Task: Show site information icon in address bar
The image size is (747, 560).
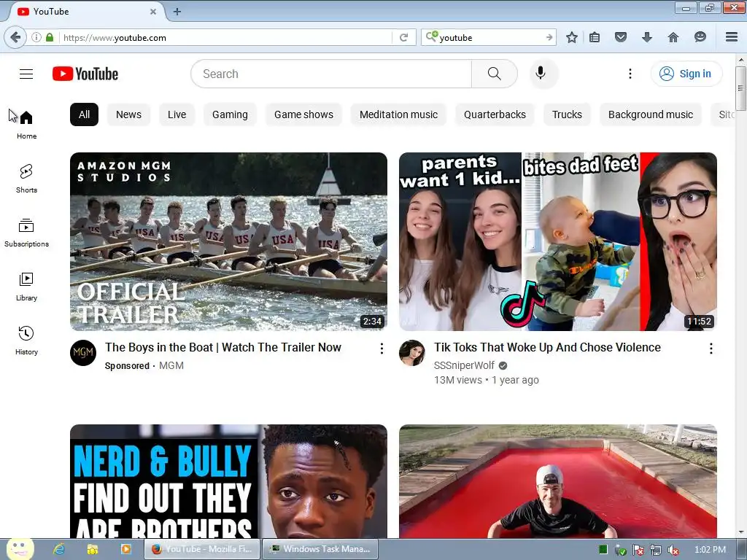Action: tap(36, 37)
